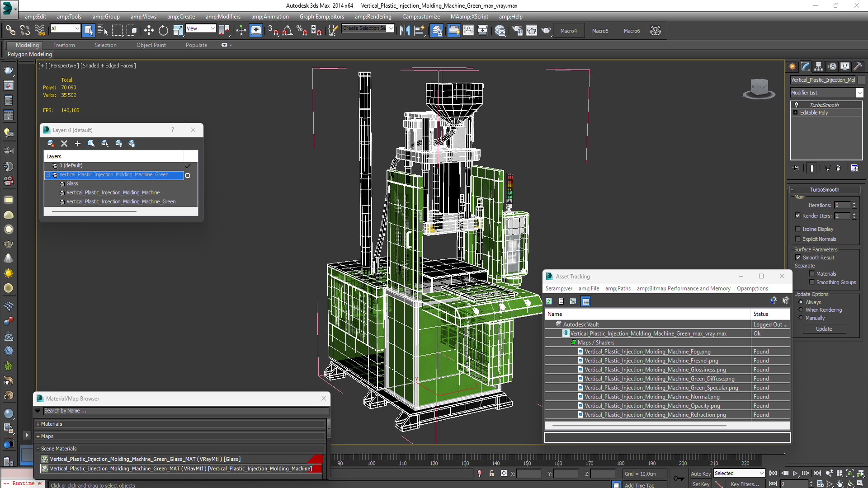Open the Material Editor icon
Image resolution: width=868 pixels, height=488 pixels.
pyautogui.click(x=500, y=30)
